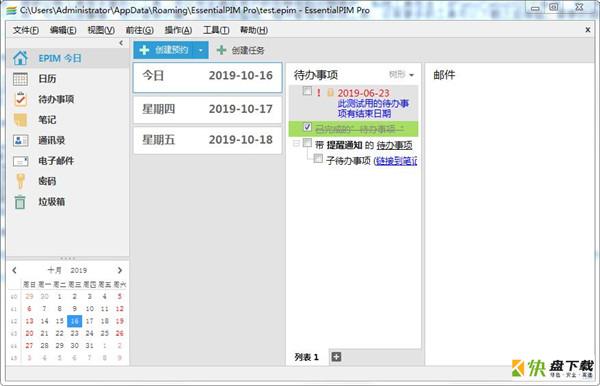Select the 星期五 2019-10-18 day card
Viewport: 600px width, 386px height.
pyautogui.click(x=207, y=140)
